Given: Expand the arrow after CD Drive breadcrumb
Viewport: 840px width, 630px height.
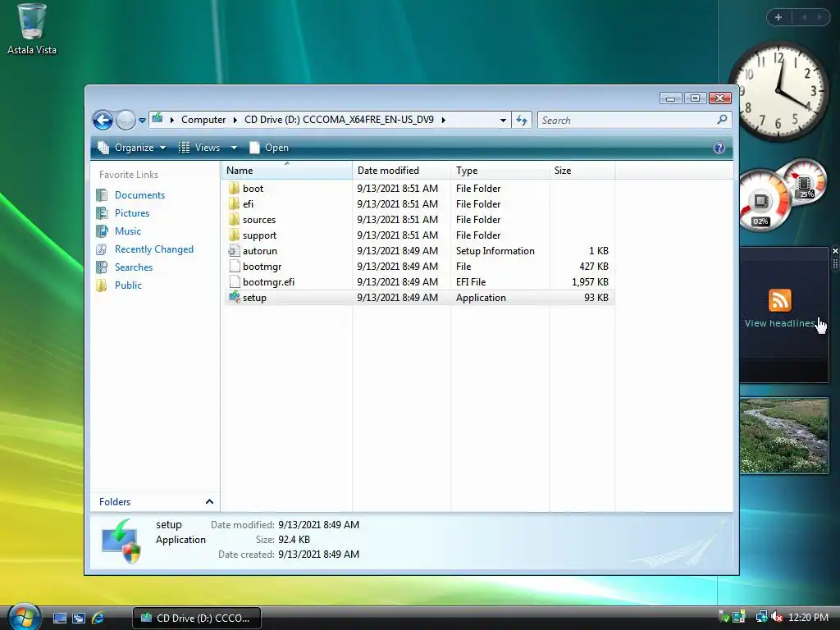Looking at the screenshot, I should click(444, 120).
